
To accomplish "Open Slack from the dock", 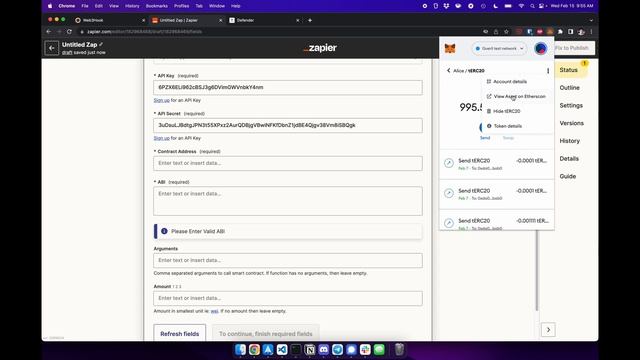I will 365,349.
